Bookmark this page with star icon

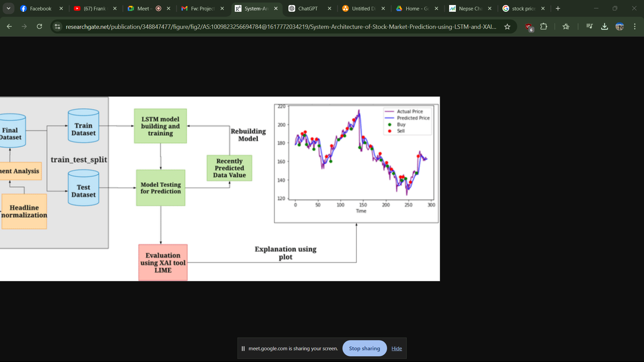click(507, 26)
